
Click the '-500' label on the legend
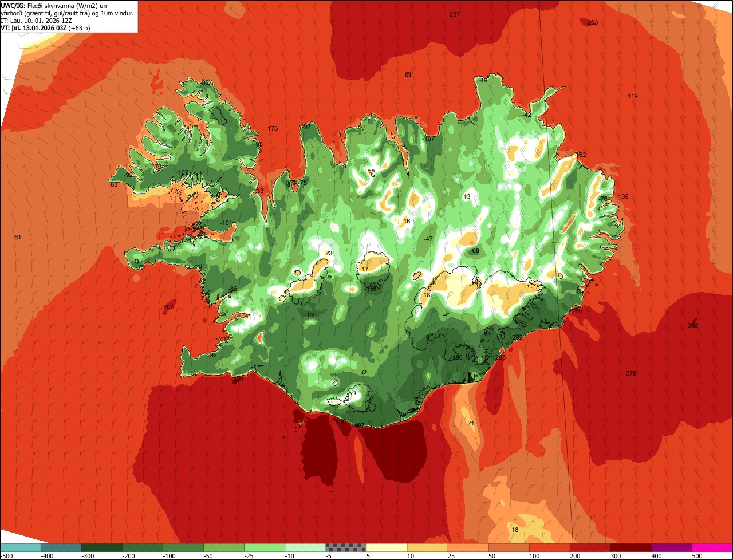click(7, 555)
